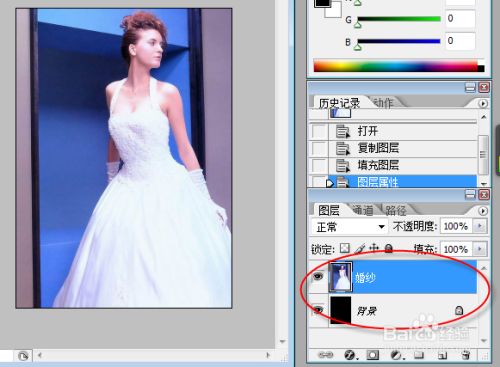
Task: Select the 婚纱 layer name
Action: click(x=365, y=277)
